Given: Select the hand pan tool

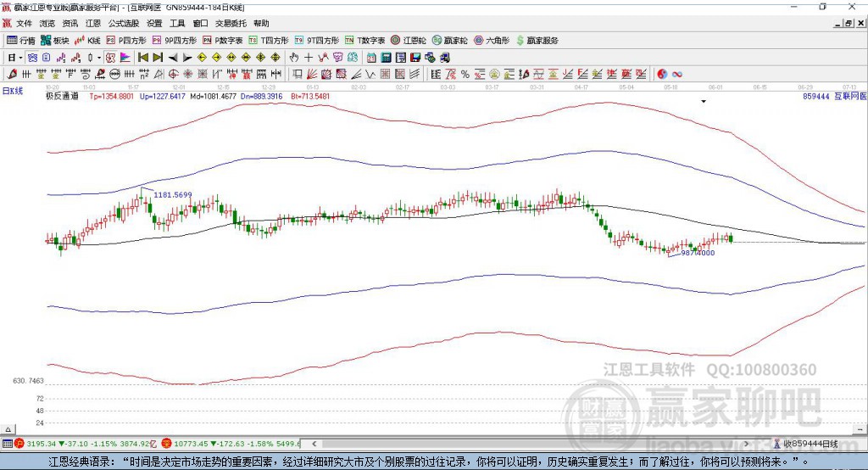Looking at the screenshot, I should [x=294, y=58].
